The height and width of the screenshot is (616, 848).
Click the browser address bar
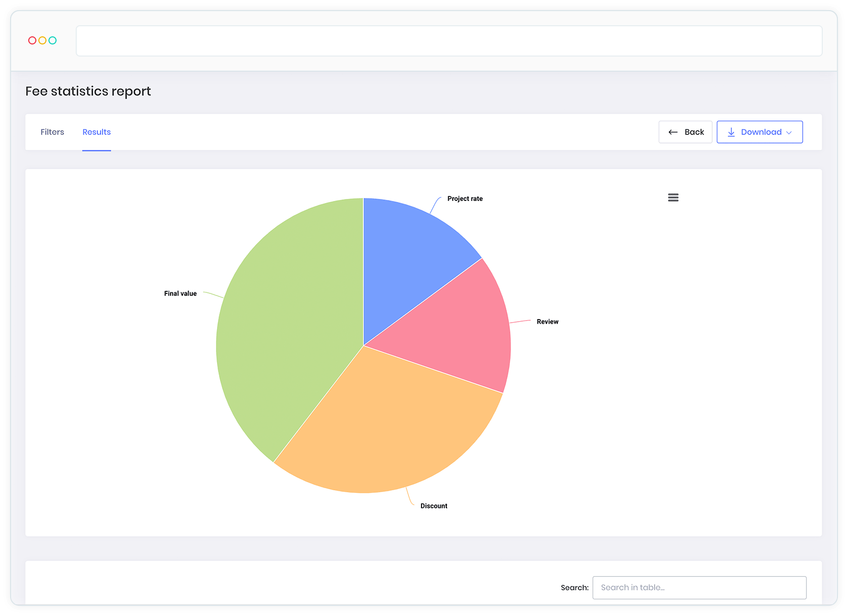(x=449, y=41)
